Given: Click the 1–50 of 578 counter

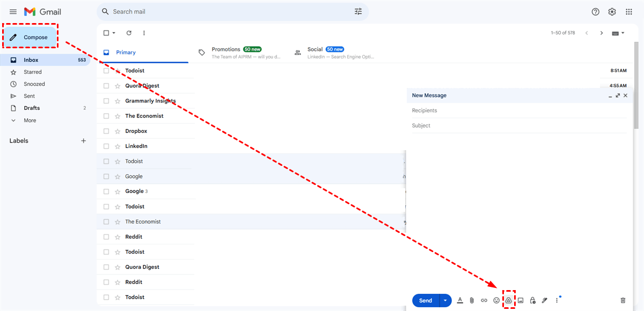Looking at the screenshot, I should [x=563, y=33].
